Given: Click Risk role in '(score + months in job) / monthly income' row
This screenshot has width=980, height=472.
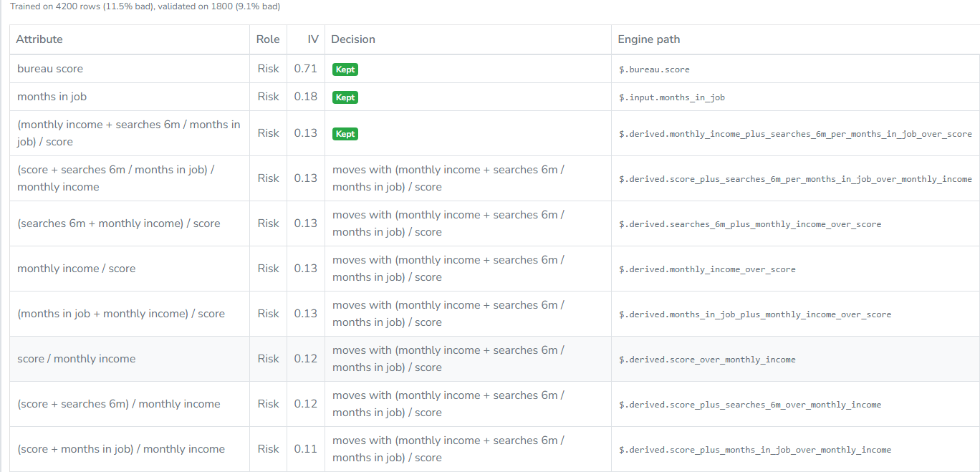Looking at the screenshot, I should coord(269,449).
